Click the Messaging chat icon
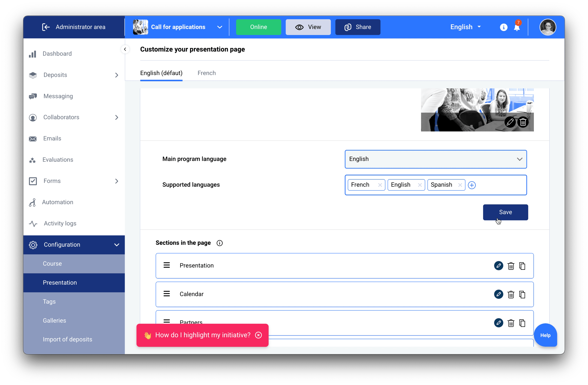This screenshot has height=385, width=588. (x=33, y=96)
